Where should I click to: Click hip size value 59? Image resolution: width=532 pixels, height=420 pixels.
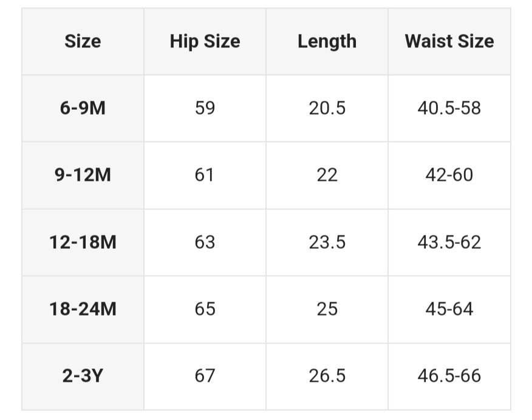[205, 108]
